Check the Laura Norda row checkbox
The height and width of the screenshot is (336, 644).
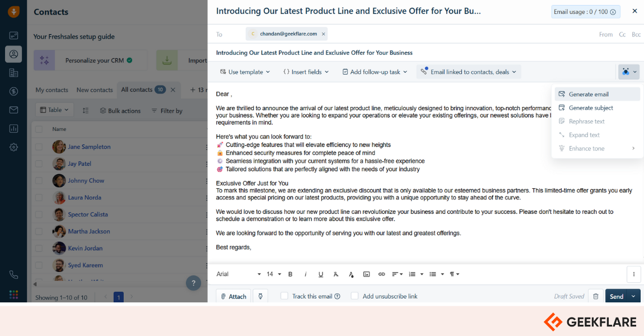tap(39, 198)
